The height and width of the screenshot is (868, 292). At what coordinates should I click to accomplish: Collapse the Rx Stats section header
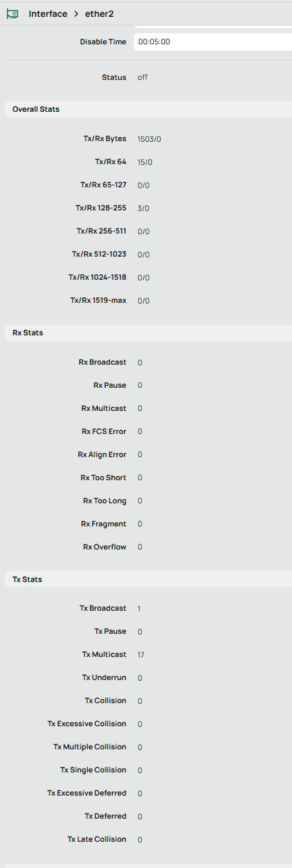148,333
